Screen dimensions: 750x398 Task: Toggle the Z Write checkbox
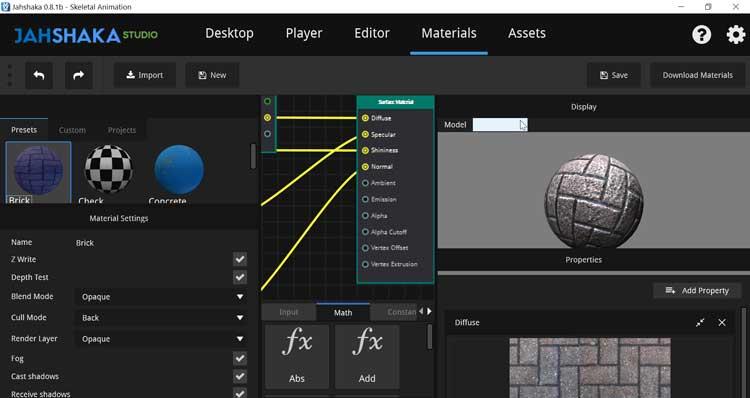(x=240, y=259)
